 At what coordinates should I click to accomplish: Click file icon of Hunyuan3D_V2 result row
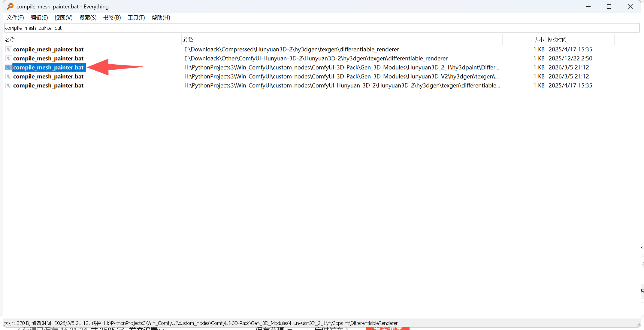(x=9, y=77)
